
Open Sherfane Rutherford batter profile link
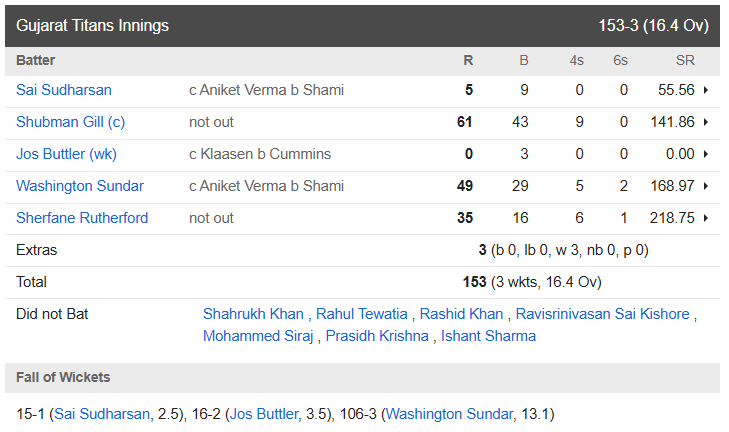pyautogui.click(x=82, y=218)
